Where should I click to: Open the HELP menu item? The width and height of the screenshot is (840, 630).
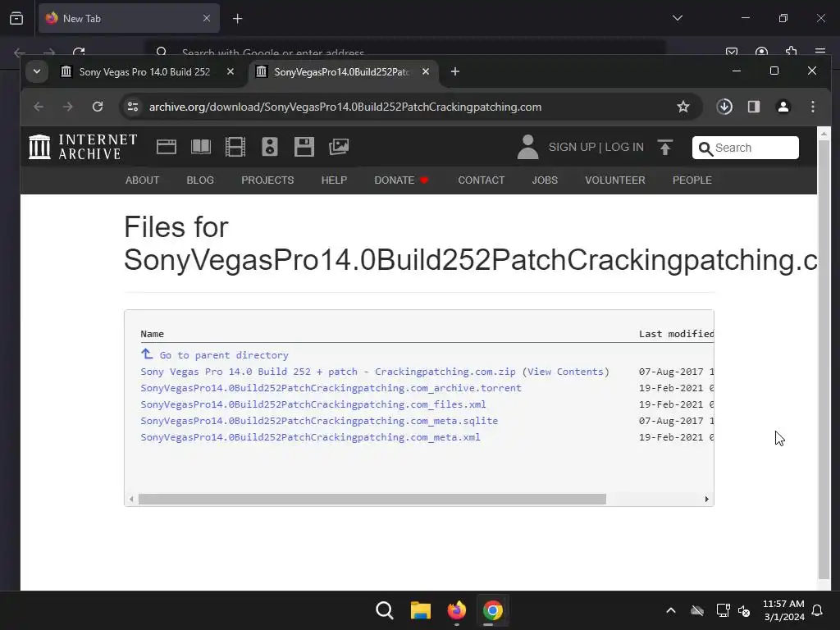[334, 180]
